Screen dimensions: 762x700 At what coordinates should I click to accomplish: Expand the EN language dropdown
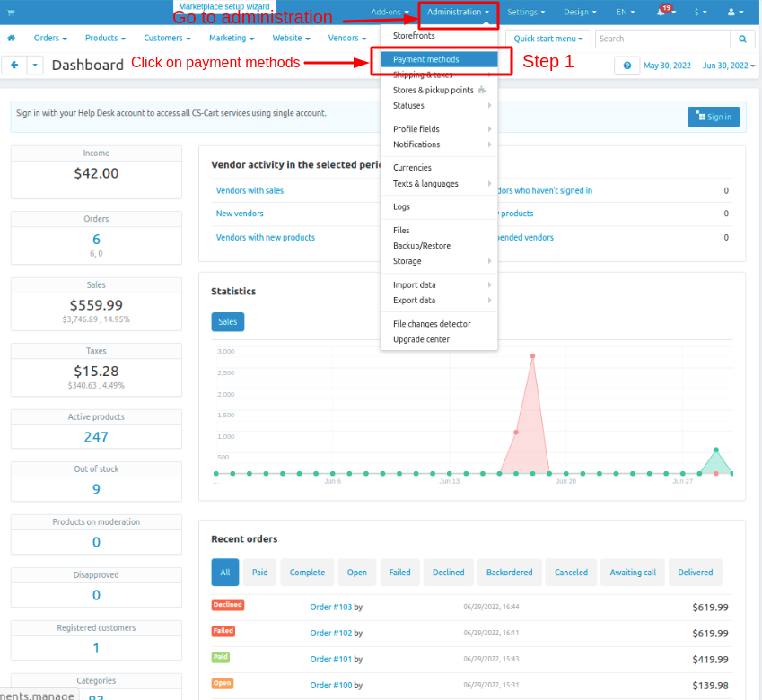(x=625, y=13)
